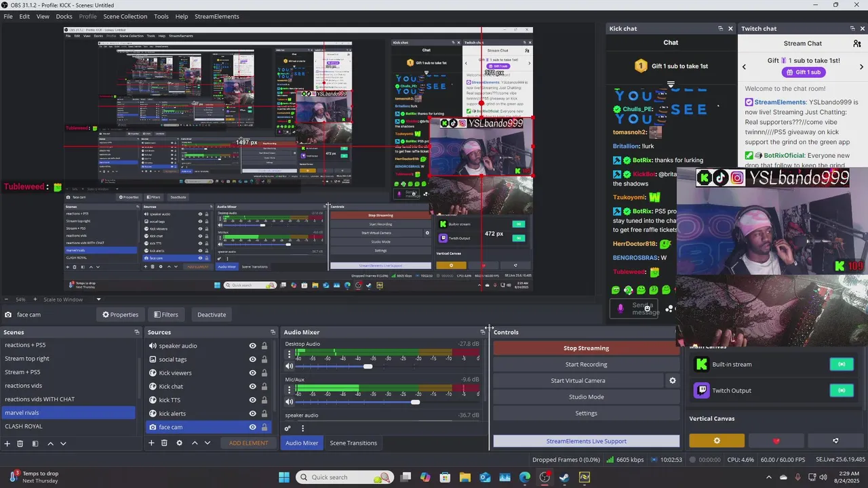The width and height of the screenshot is (868, 488).
Task: Click the Twitch Output logo icon
Action: [x=702, y=390]
